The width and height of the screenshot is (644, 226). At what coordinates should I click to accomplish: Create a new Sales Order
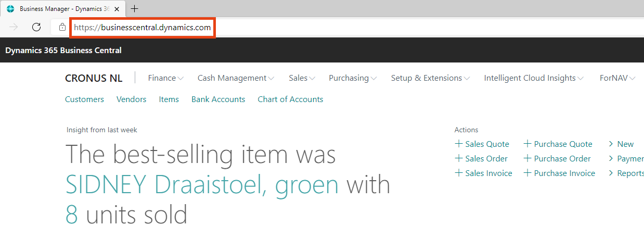pos(486,158)
